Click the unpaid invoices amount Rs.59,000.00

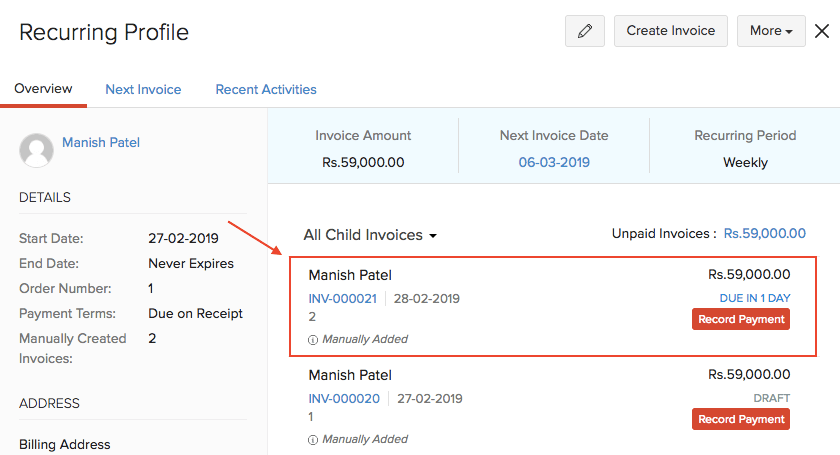(x=765, y=234)
